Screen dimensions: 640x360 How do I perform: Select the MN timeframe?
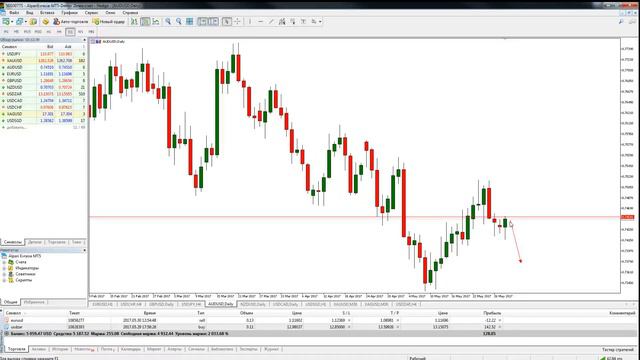[x=91, y=31]
